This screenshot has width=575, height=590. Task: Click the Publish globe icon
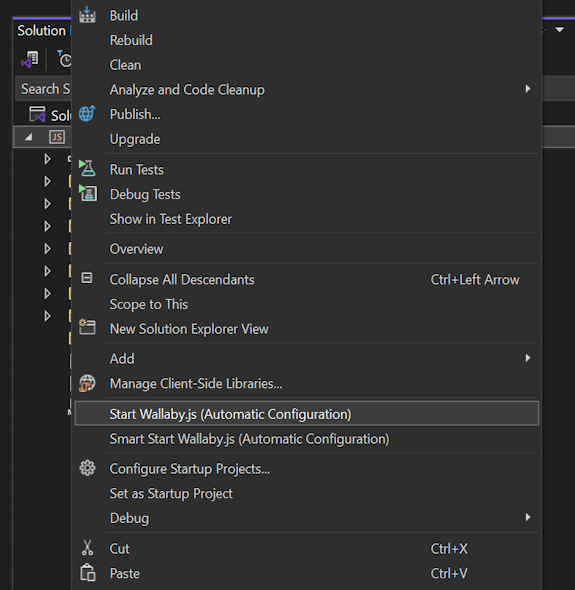click(87, 114)
